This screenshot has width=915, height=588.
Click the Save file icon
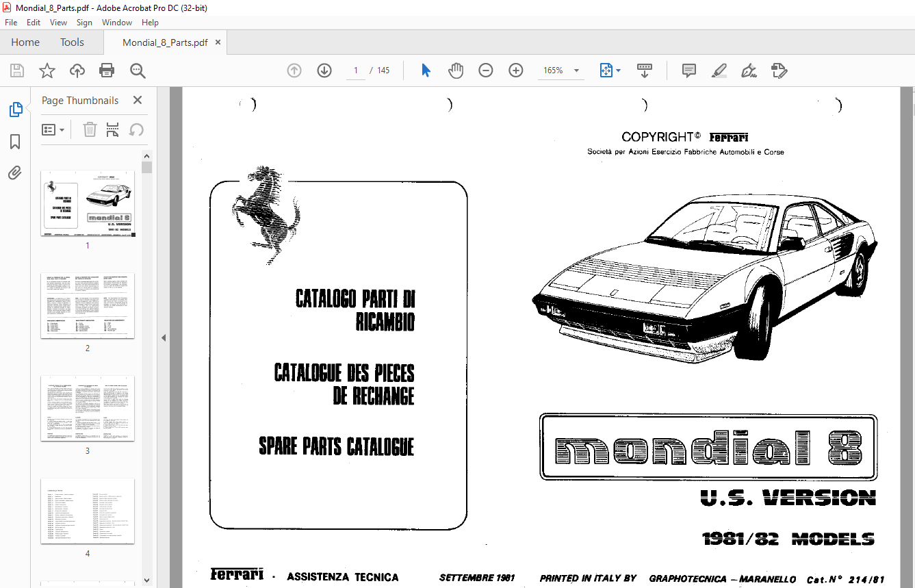click(17, 71)
